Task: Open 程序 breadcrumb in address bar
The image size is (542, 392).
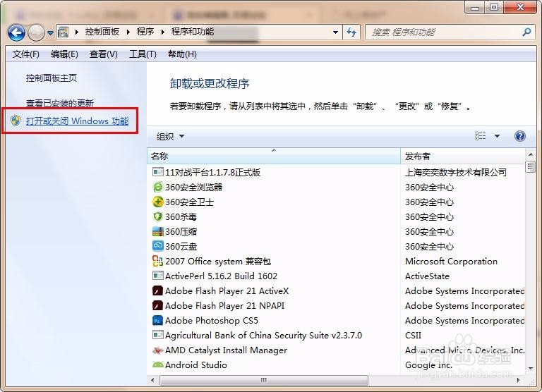Action: click(x=145, y=32)
